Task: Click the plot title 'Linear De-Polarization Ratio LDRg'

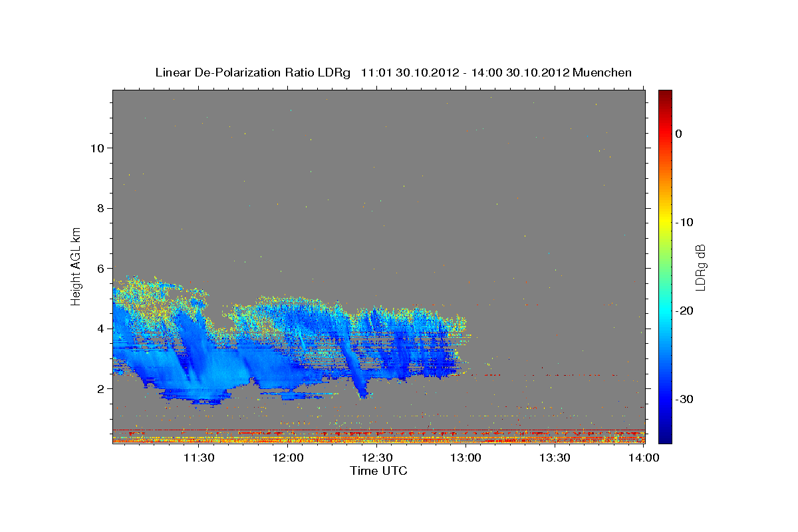Action: click(252, 72)
